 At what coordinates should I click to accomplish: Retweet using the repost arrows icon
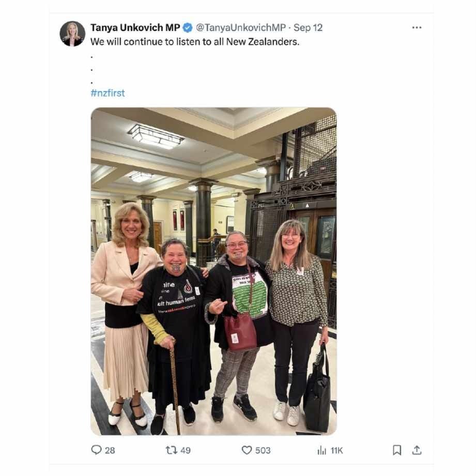171,450
